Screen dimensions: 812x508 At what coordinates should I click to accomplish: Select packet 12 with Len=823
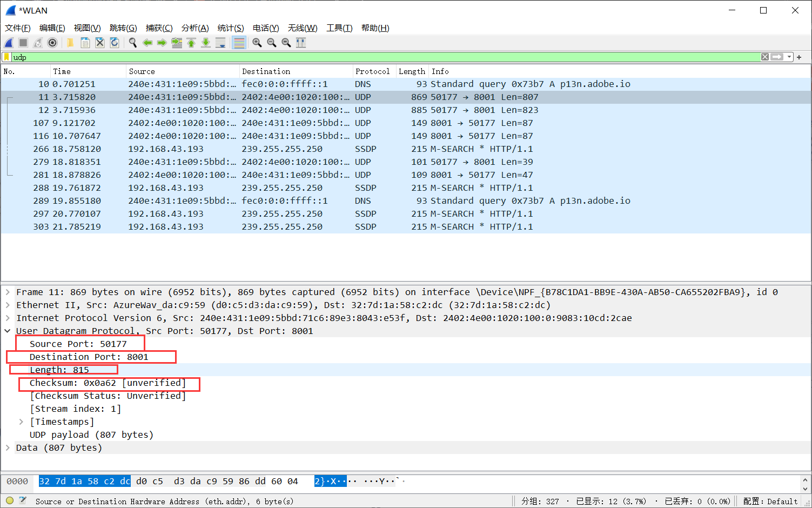(406, 110)
